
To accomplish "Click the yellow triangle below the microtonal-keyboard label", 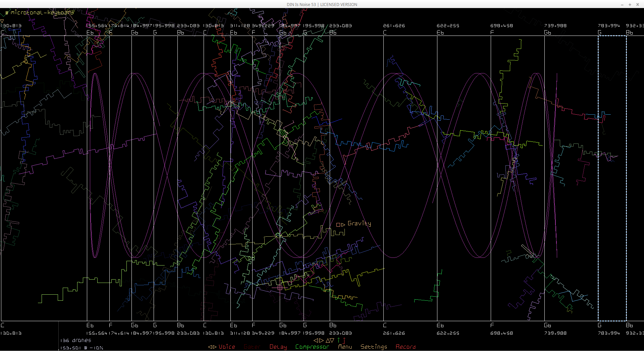I will tap(2, 21).
